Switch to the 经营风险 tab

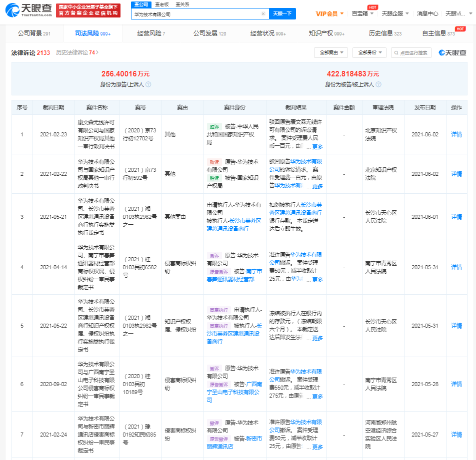click(150, 33)
